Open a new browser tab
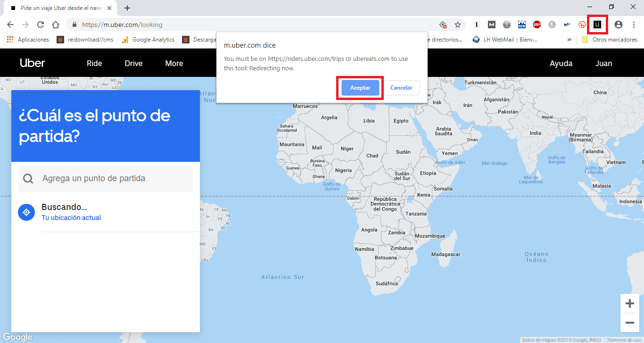 pos(127,8)
